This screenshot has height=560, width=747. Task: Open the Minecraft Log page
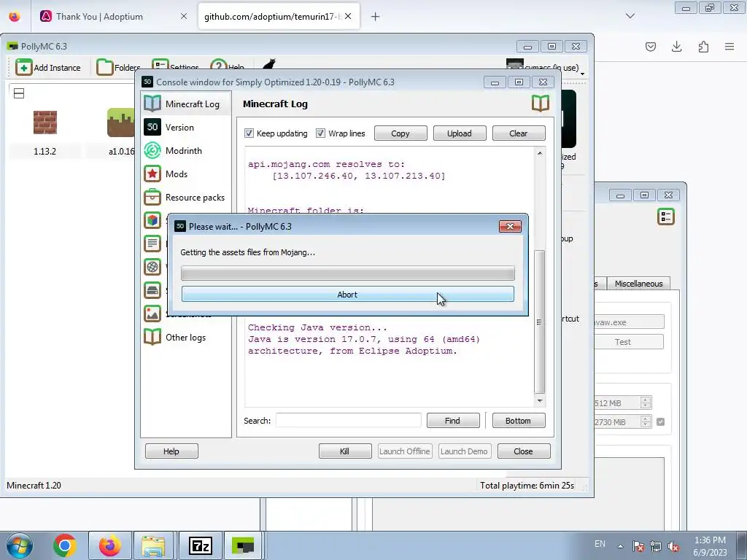(x=186, y=104)
